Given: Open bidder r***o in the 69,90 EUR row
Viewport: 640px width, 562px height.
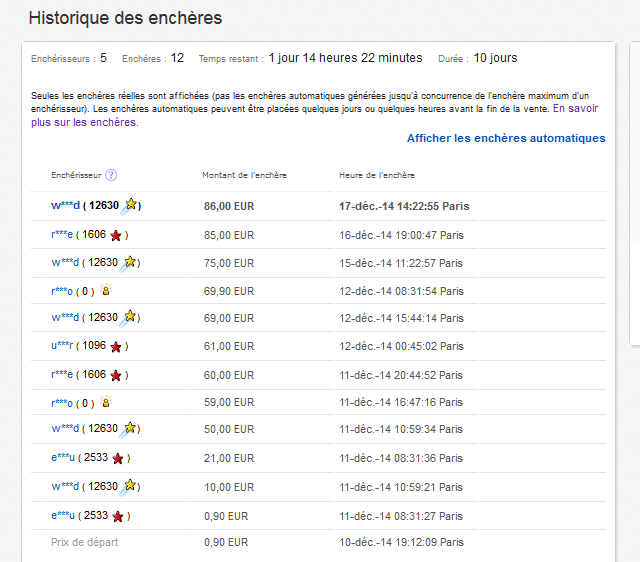Looking at the screenshot, I should coord(62,291).
